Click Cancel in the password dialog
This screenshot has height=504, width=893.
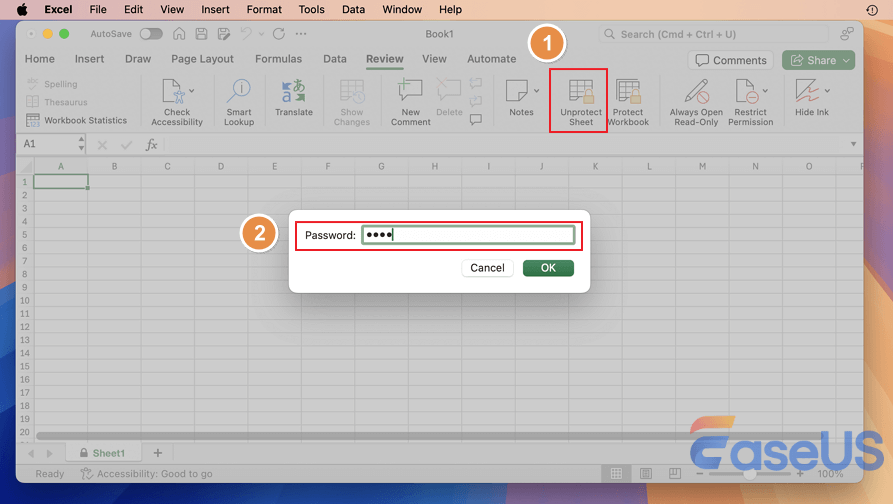coord(487,268)
